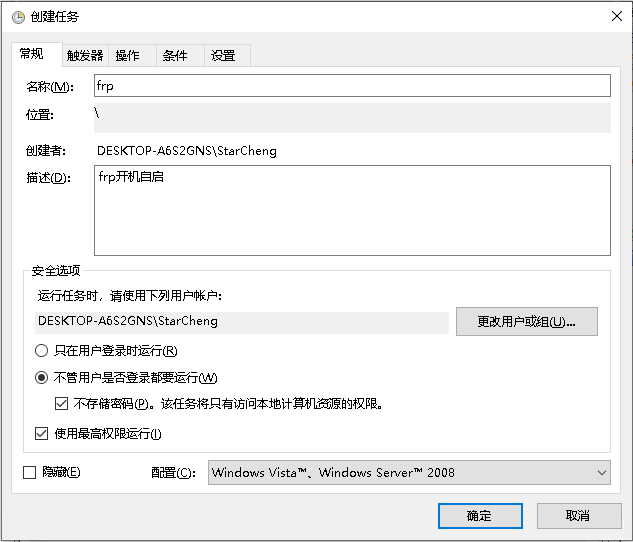Click the 安全选项 group label
633x542 pixels.
pyautogui.click(x=56, y=270)
